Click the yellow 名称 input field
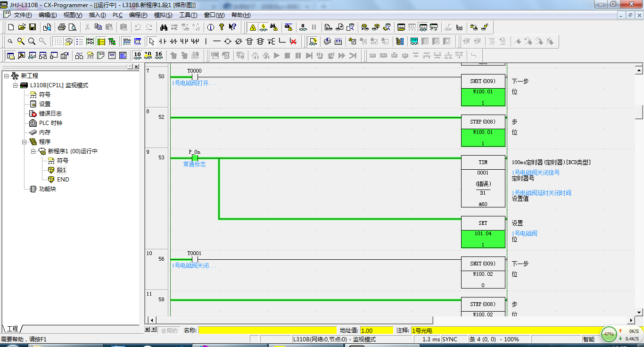The width and height of the screenshot is (644, 347). 267,330
